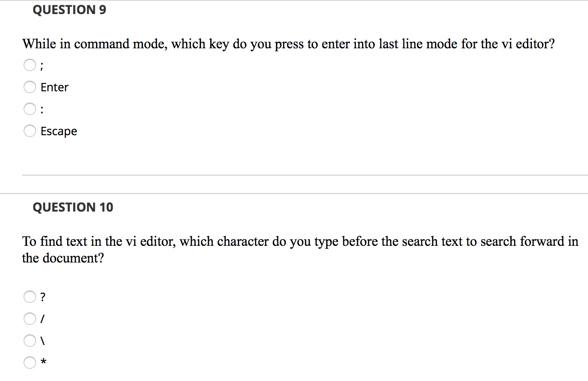Image resolution: width=588 pixels, height=381 pixels.
Task: Click the colon label next to its radio
Action: (42, 109)
